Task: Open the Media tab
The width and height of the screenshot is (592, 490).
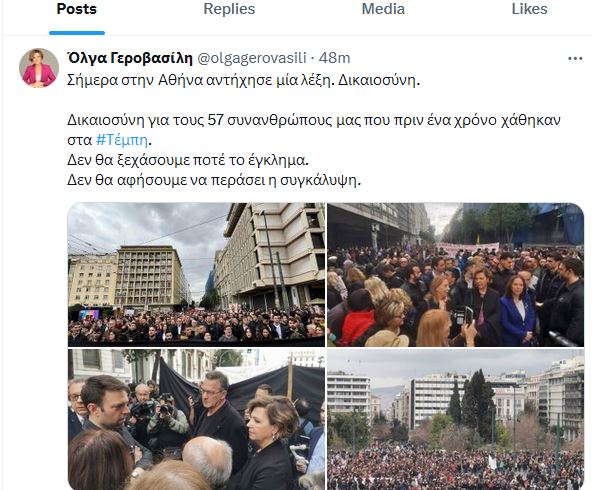Action: (383, 9)
